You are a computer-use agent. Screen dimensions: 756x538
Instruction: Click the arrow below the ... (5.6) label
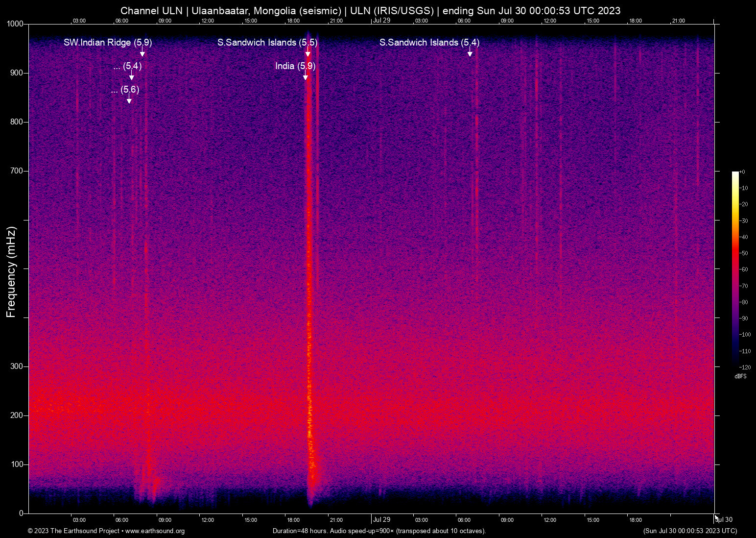129,99
